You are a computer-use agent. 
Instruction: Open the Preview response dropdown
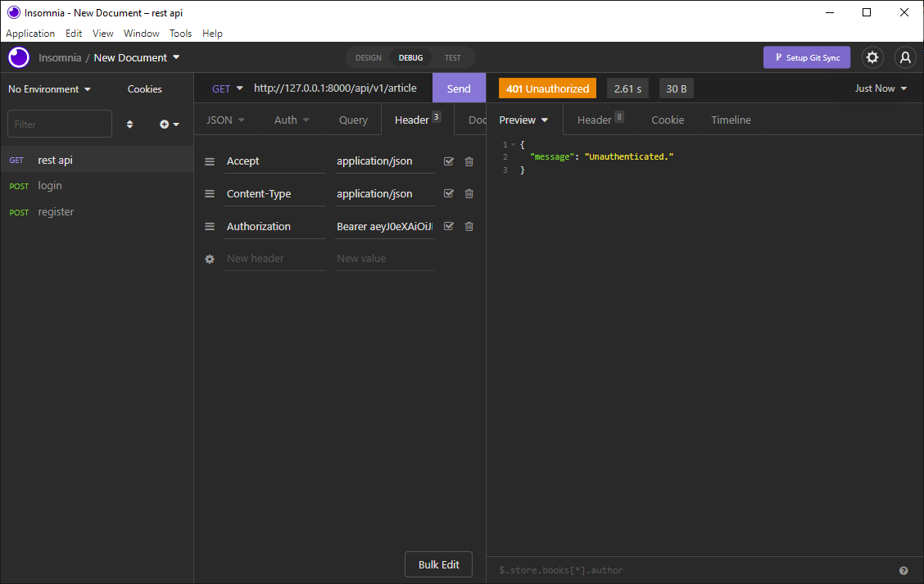523,120
